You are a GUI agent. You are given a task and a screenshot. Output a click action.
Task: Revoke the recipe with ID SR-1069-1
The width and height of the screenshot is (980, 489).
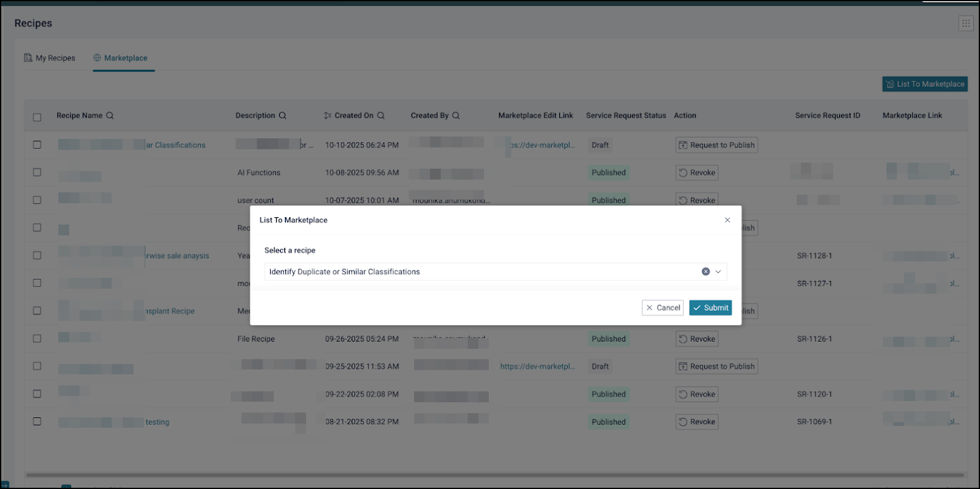pos(697,422)
